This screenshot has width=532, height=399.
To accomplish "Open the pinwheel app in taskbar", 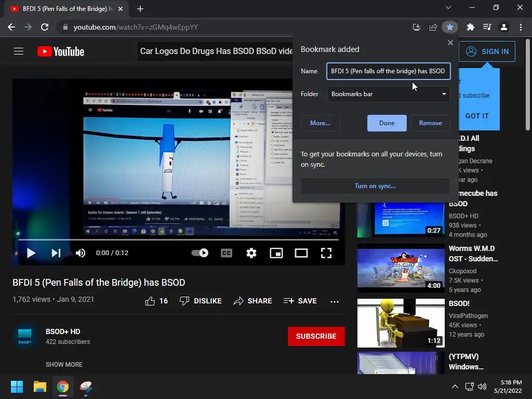I will [x=86, y=387].
